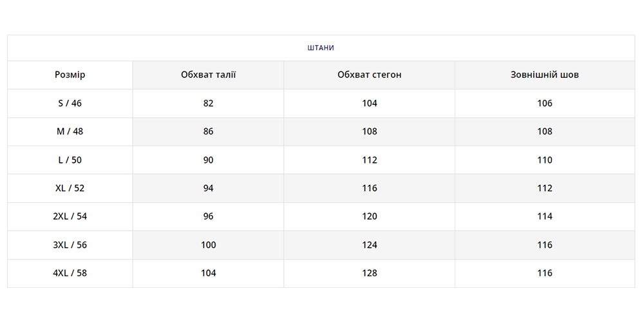Click outer seam value 106 for size S
This screenshot has height=322, width=644.
(x=544, y=103)
